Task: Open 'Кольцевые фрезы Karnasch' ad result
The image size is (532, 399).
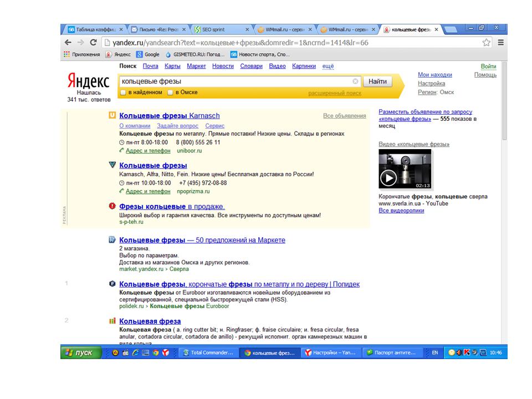Action: click(x=170, y=116)
